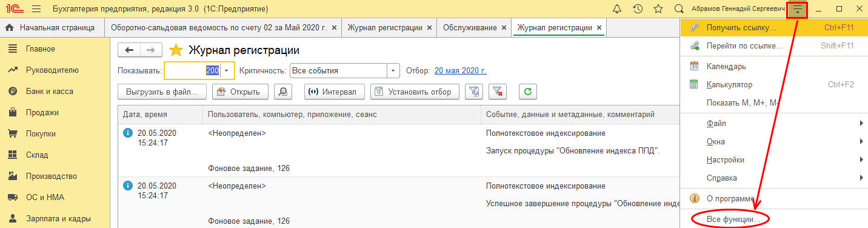Open О программе menu item
This screenshot has height=228, width=868.
point(774,198)
